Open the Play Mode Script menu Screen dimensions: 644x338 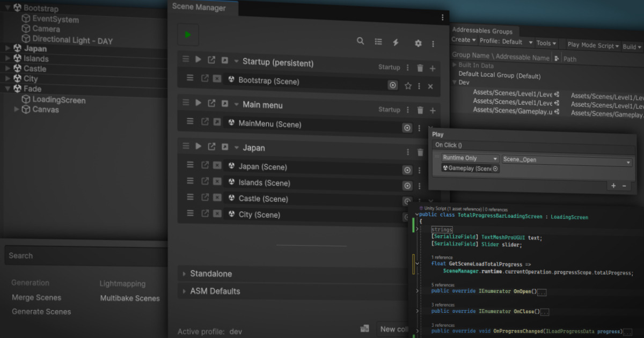tap(590, 45)
